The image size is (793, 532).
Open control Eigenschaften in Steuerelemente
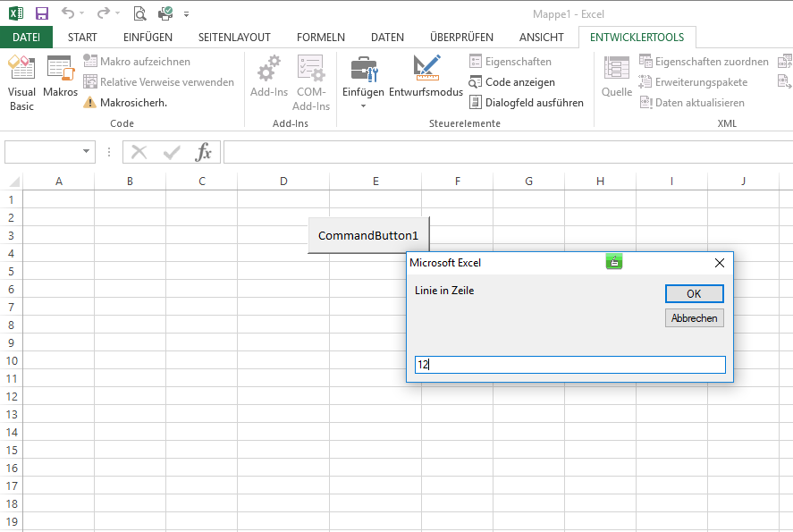click(x=510, y=61)
